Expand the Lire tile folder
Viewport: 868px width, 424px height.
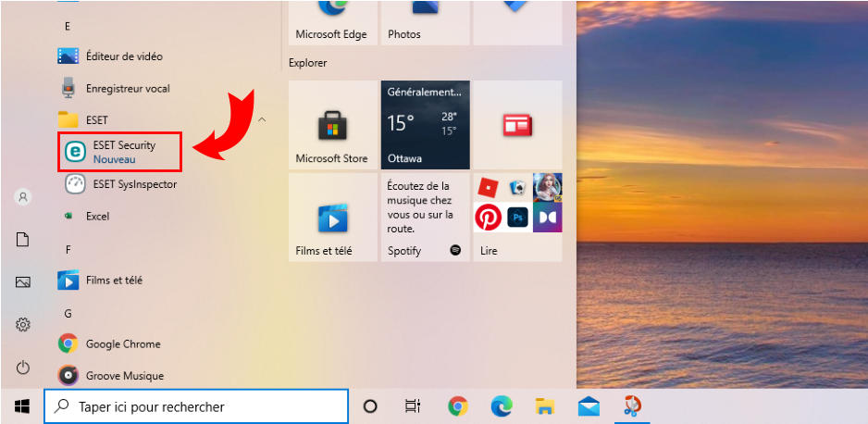516,218
